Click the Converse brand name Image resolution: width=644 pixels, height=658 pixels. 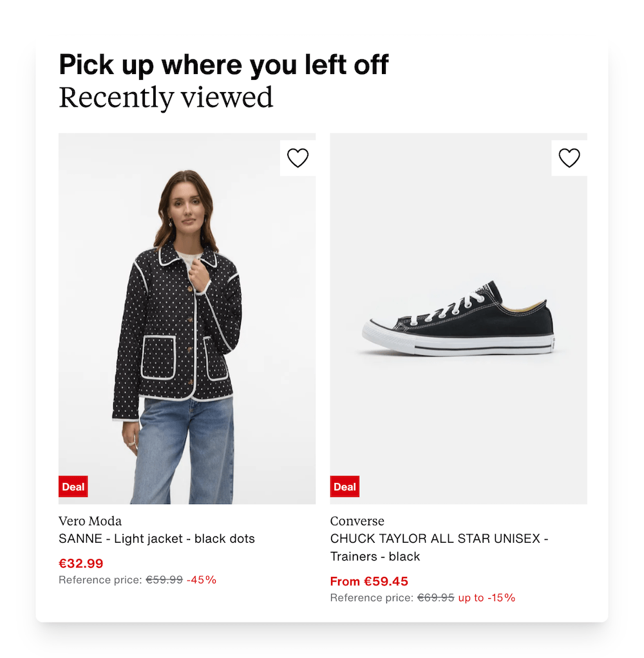[x=357, y=521]
